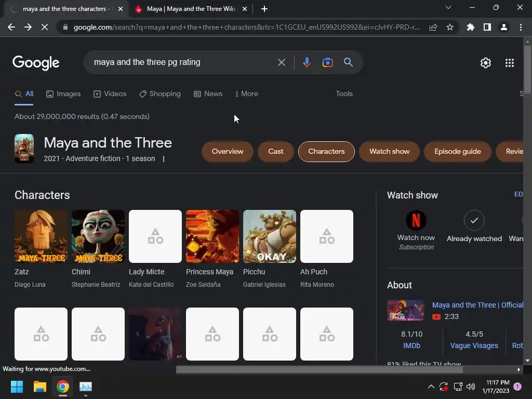Select the Episode guide chip
This screenshot has height=399, width=532.
[x=457, y=151]
